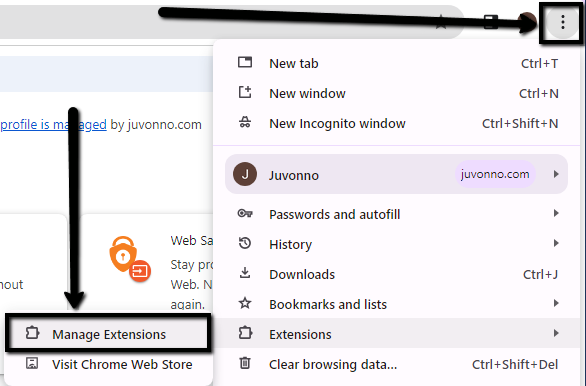
Task: Expand the Juvonno profile submenu arrow
Action: click(x=556, y=174)
